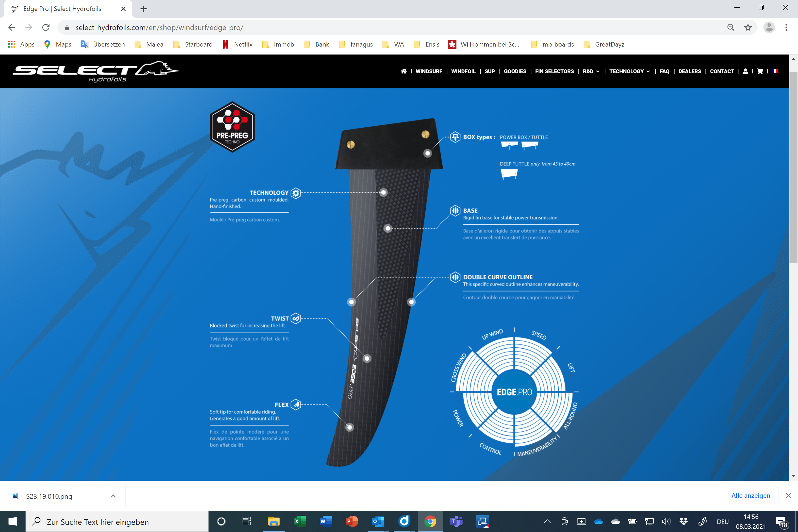Click the Box types hexagon icon
798x532 pixels.
click(455, 137)
